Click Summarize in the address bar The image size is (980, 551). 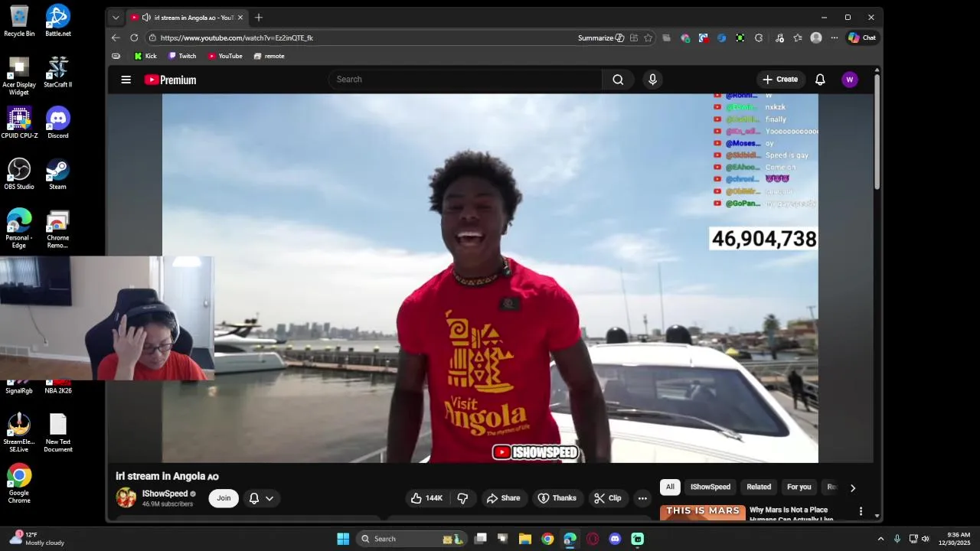[601, 37]
